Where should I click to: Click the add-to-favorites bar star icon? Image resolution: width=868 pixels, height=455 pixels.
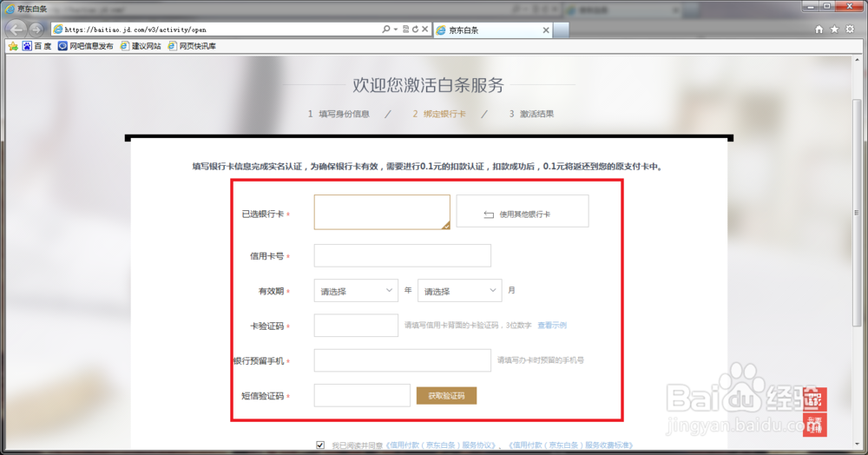[x=13, y=46]
